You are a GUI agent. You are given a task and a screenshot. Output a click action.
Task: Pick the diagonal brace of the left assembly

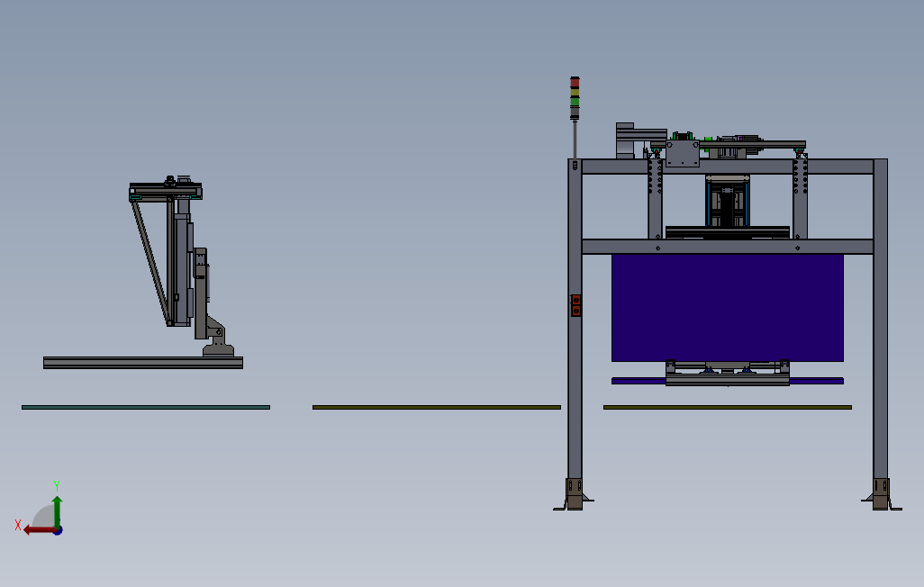[151, 261]
